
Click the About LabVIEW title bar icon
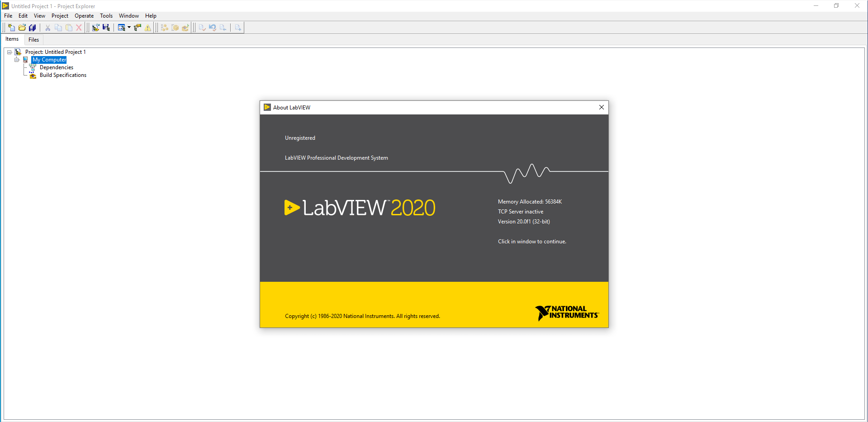(267, 107)
